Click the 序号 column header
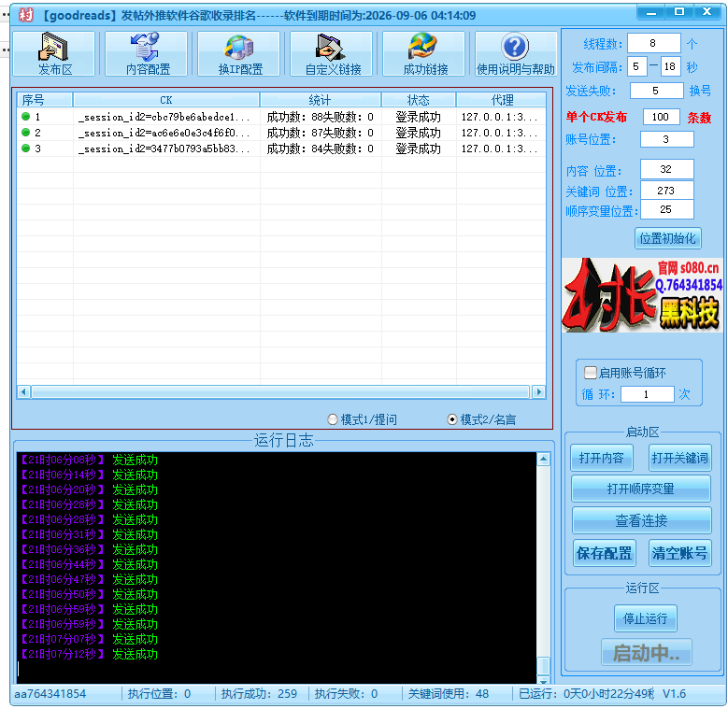The height and width of the screenshot is (709, 728). click(x=45, y=100)
